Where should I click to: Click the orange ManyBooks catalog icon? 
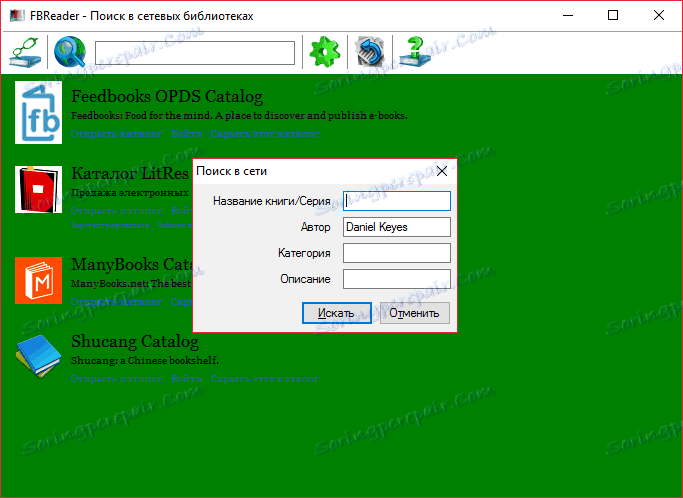38,280
